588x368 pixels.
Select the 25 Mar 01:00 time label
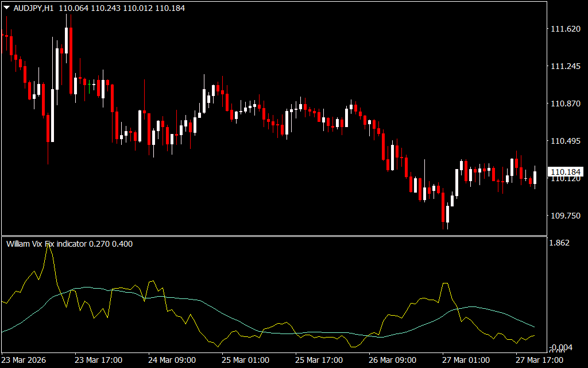click(246, 360)
